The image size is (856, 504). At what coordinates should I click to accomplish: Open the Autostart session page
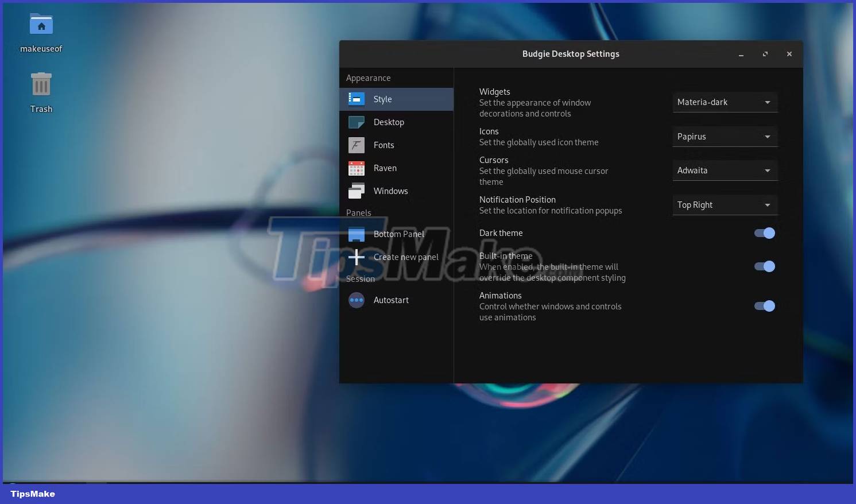pyautogui.click(x=396, y=300)
